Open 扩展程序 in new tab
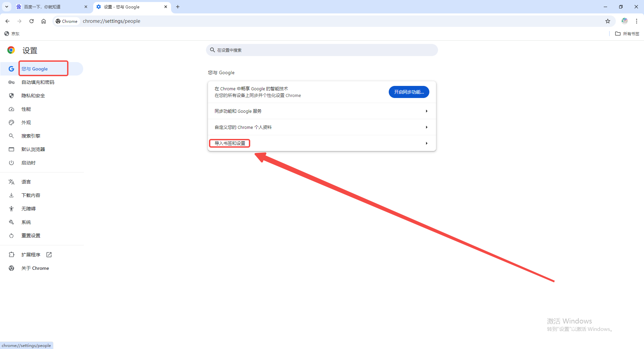644x349 pixels. coord(42,255)
